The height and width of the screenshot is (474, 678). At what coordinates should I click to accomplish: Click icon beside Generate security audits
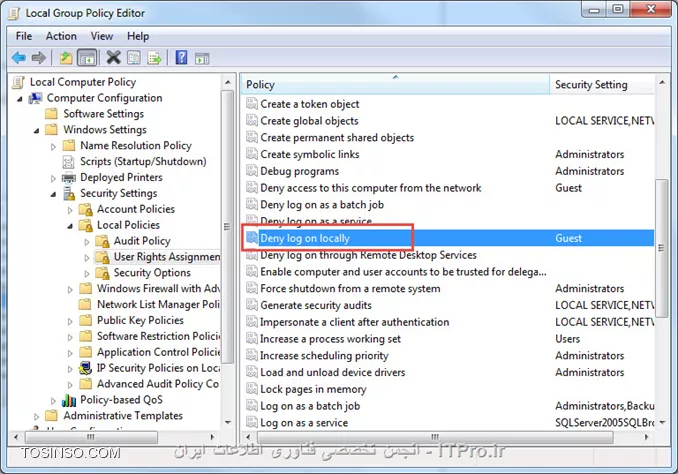tap(252, 305)
